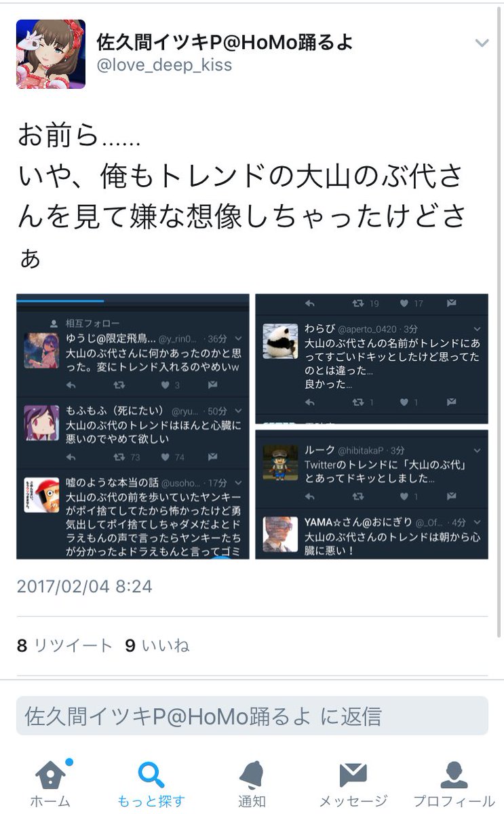The image size is (504, 814).
Task: Tap the profile avatar of 佐久間イツキP
Action: (51, 54)
